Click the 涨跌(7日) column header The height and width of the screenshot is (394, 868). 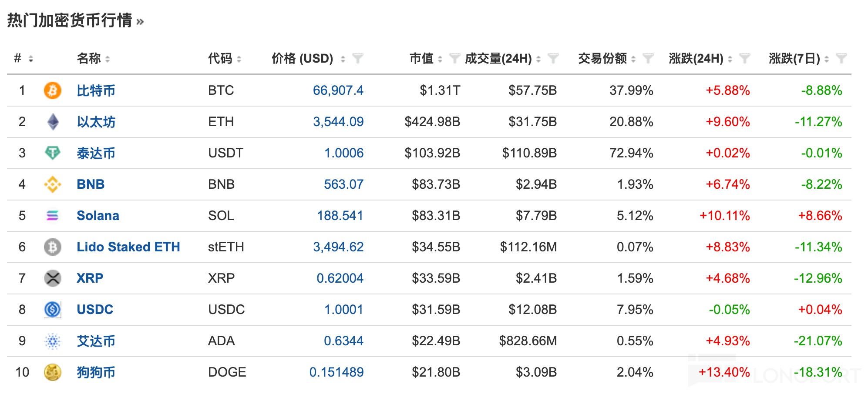(x=794, y=58)
